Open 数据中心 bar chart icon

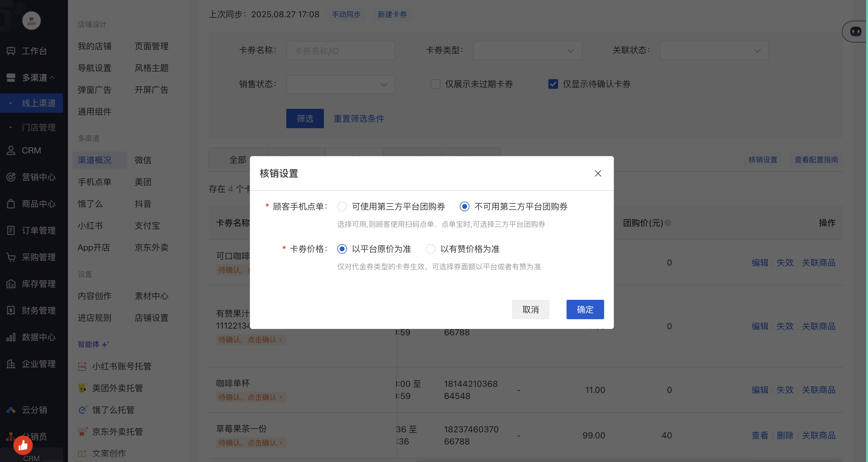click(11, 337)
